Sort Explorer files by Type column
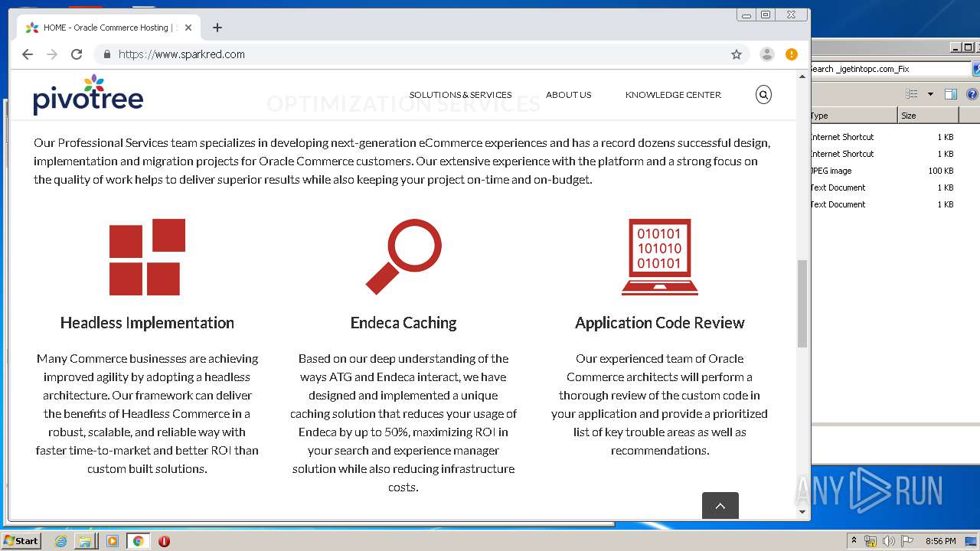Image resolution: width=980 pixels, height=551 pixels. [854, 116]
